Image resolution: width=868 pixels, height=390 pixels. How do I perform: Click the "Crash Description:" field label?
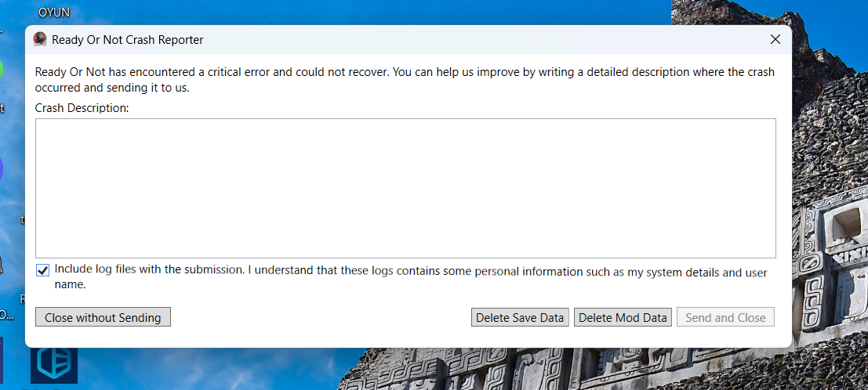click(82, 108)
